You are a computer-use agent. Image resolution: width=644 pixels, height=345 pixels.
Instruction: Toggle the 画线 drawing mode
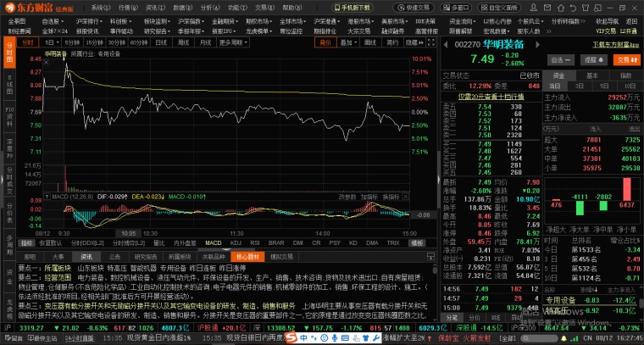click(x=370, y=42)
